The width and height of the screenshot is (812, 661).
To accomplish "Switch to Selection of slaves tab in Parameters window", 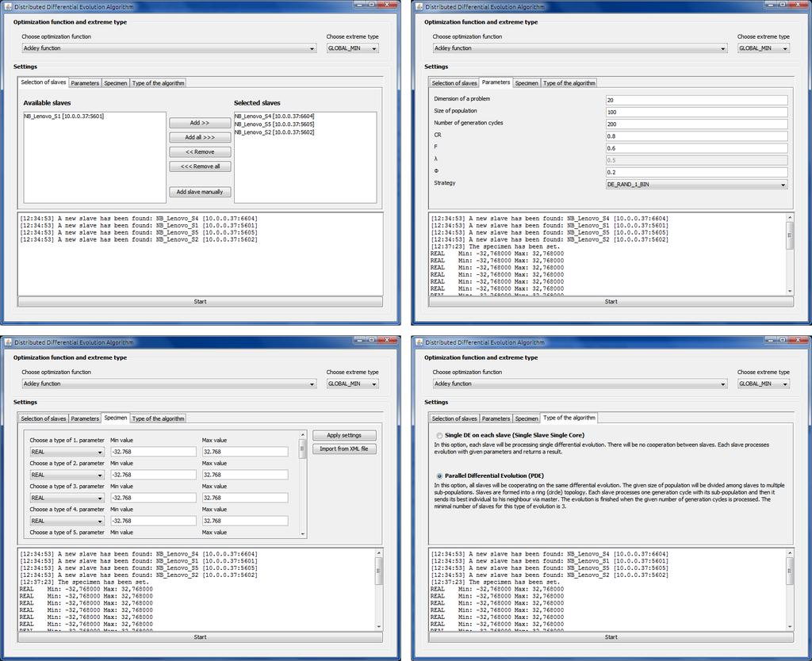I will [x=454, y=82].
